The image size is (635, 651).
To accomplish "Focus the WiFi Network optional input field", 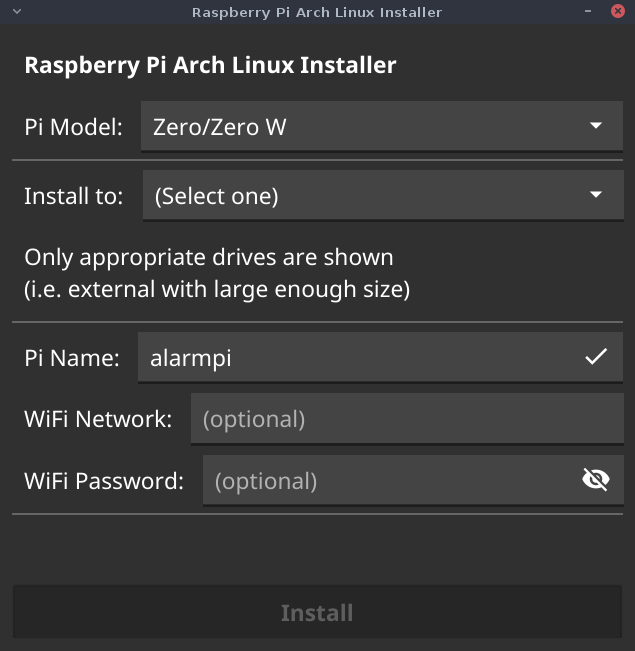I will pyautogui.click(x=407, y=418).
